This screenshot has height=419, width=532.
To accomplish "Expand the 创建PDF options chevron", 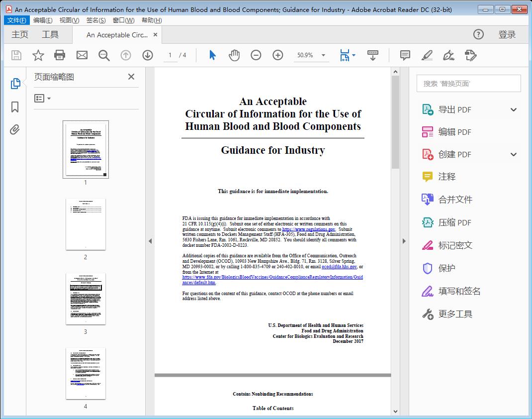I will [x=513, y=154].
